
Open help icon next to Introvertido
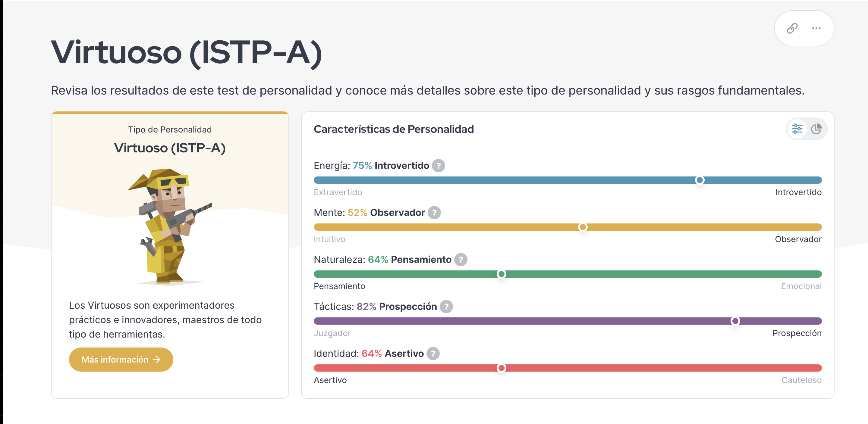point(439,166)
